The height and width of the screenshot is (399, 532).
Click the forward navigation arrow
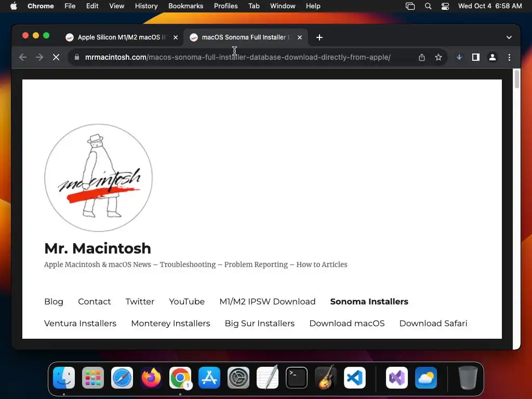click(x=39, y=57)
